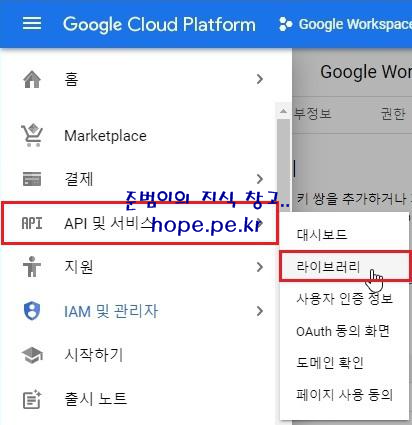Click the Google Cloud Platform logo text

click(x=159, y=25)
